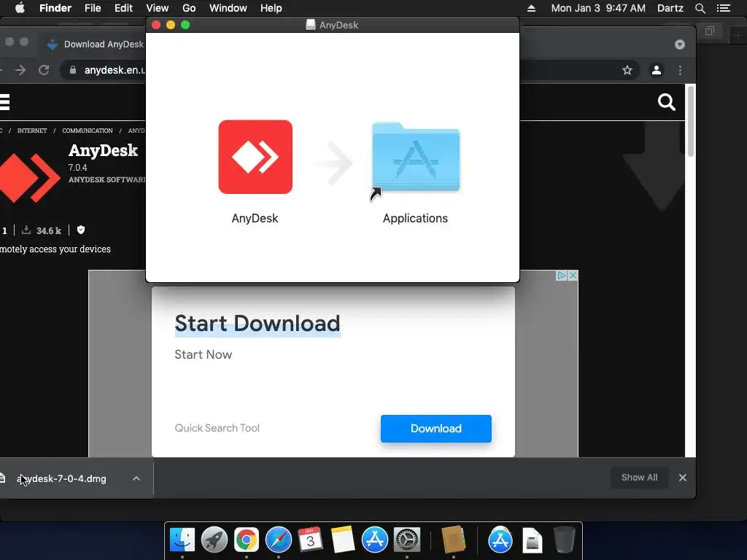
Task: Click the red AnyDesk logo on webpage
Action: [x=29, y=178]
